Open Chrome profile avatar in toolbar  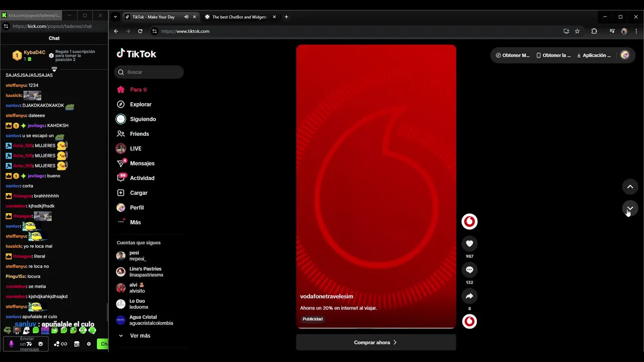pos(624,31)
